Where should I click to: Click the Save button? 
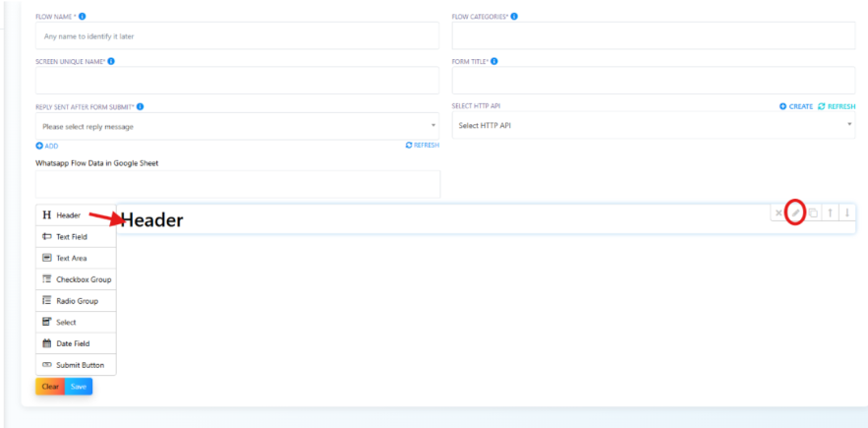(79, 387)
